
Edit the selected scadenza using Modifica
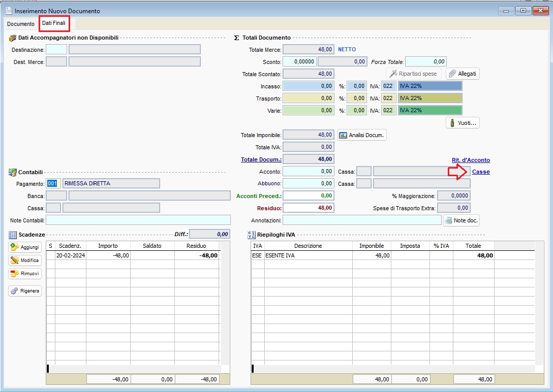(24, 260)
